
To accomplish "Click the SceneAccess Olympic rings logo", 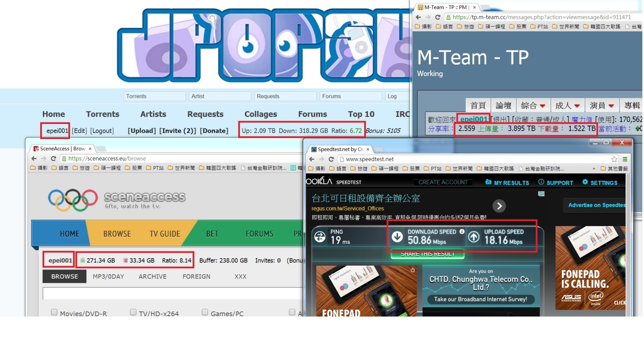I will 73,200.
